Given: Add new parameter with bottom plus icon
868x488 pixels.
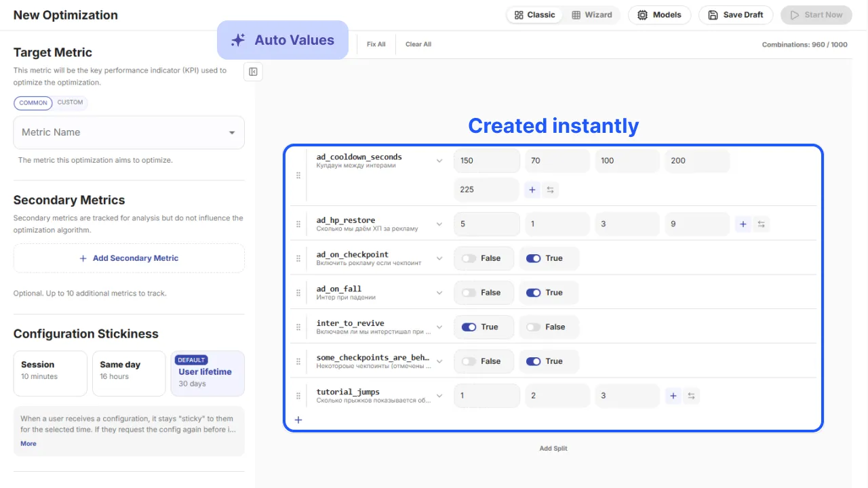Looking at the screenshot, I should coord(298,420).
